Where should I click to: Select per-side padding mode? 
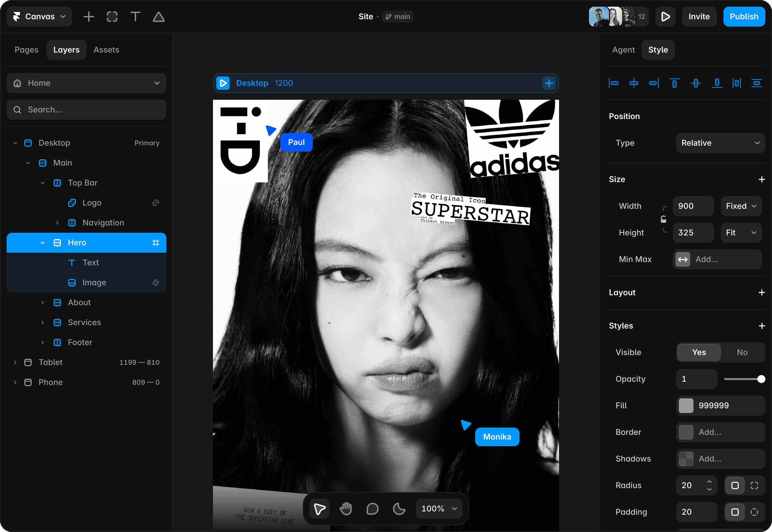point(754,512)
